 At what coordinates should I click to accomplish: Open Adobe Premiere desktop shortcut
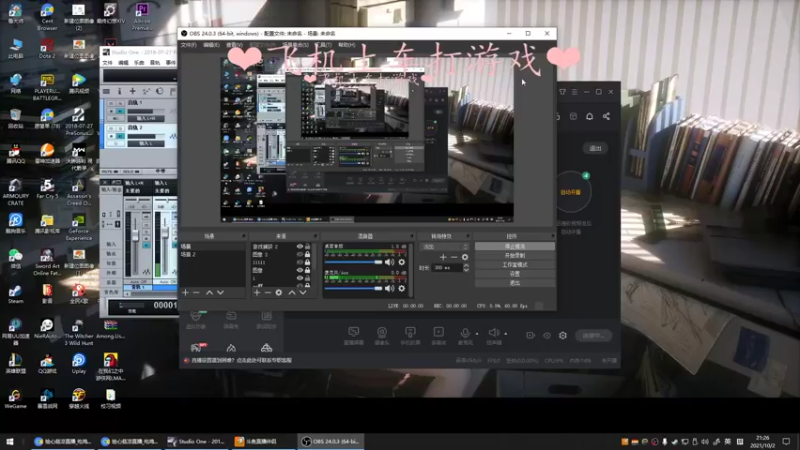click(142, 17)
